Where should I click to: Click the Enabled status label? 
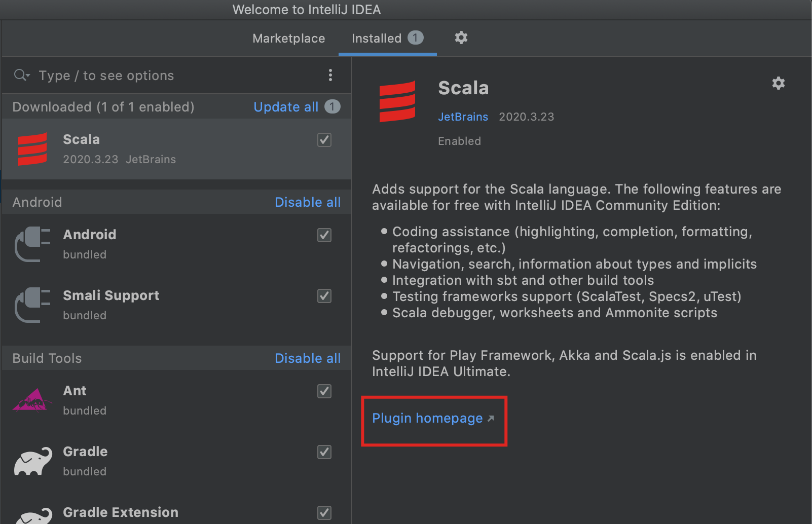coord(460,141)
